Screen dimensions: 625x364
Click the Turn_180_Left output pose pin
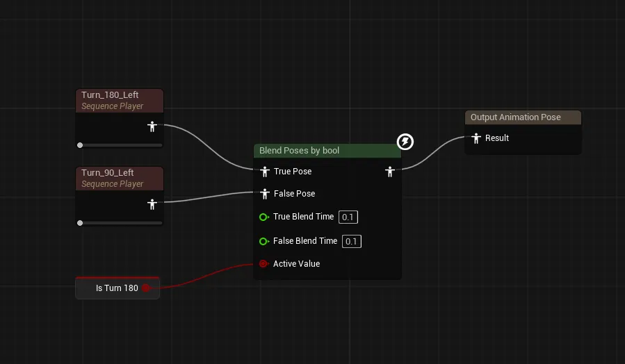152,126
